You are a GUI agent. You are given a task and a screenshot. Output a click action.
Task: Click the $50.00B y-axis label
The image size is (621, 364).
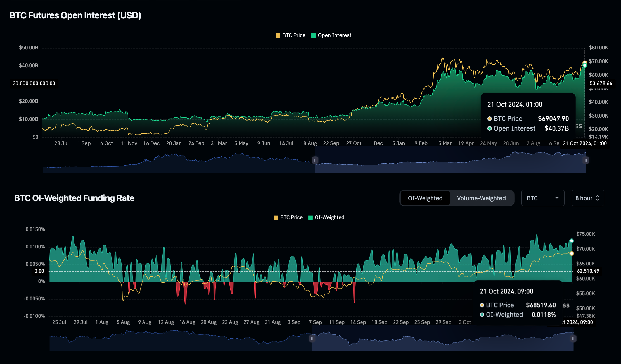[x=29, y=48]
